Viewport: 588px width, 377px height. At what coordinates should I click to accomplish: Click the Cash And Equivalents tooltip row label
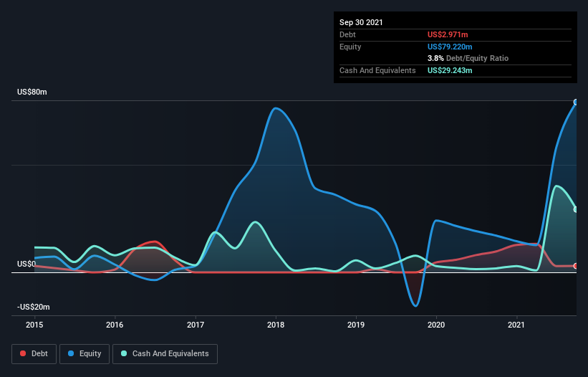click(377, 70)
